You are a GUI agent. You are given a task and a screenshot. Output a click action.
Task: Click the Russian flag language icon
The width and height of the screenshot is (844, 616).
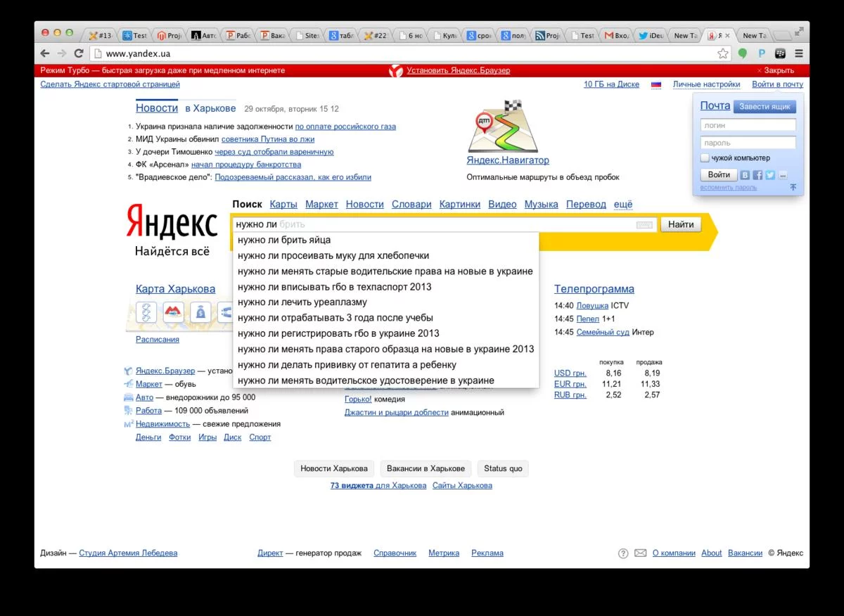pos(656,84)
